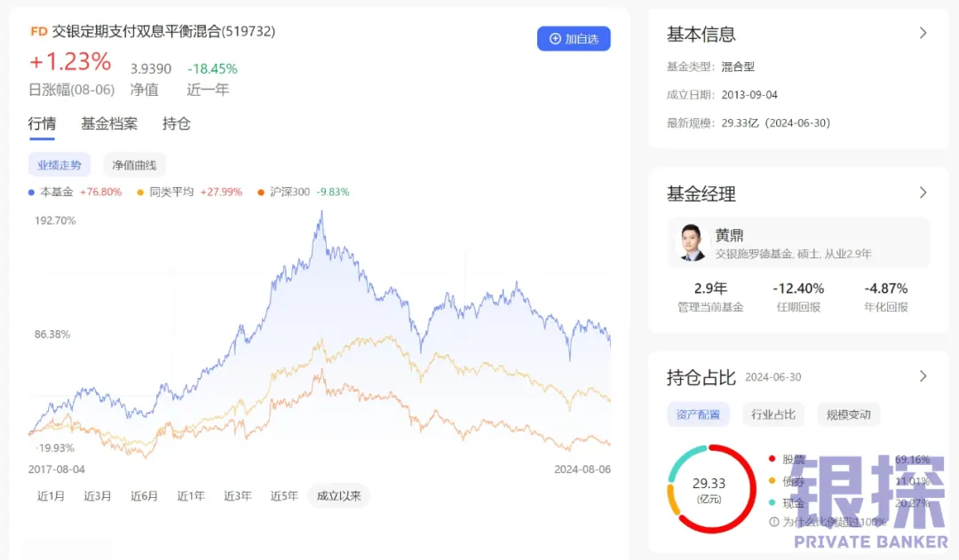The height and width of the screenshot is (560, 959).
Task: Expand the 持仓占比 panel chevron
Action: (x=923, y=376)
